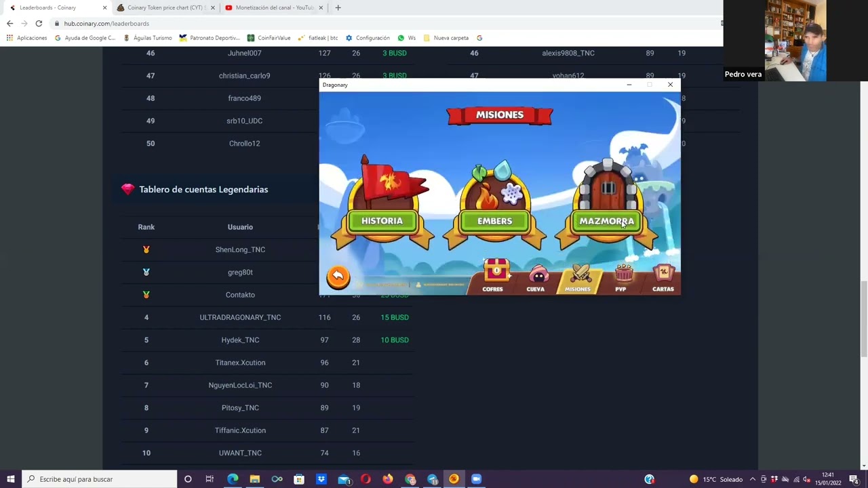This screenshot has height=488, width=868.
Task: Open Nueva carpeta bookmarks folder
Action: [446, 38]
